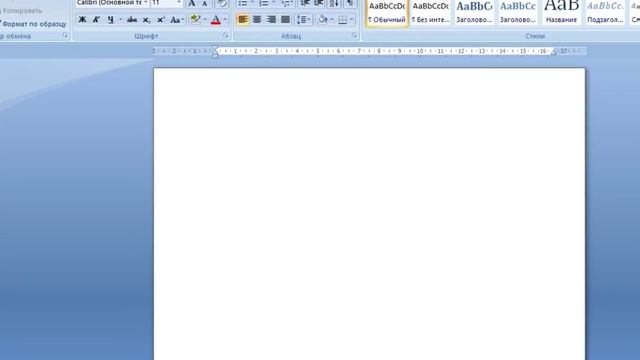640x360 pixels.
Task: Expand highlight color dropdown arrow
Action: [205, 20]
